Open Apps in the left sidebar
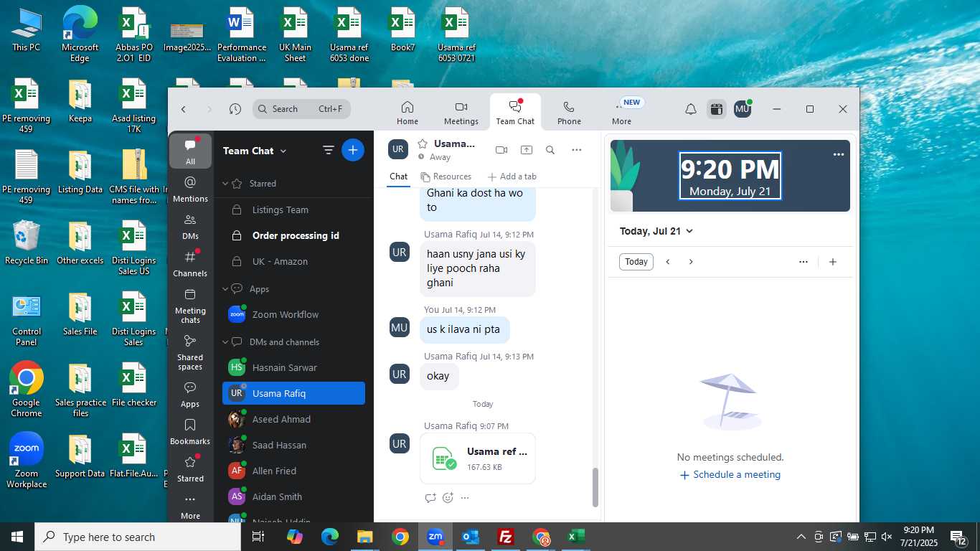 tap(190, 394)
